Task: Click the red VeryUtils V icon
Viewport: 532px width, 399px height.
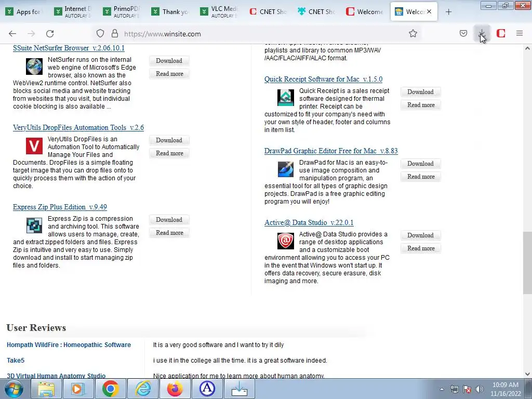Action: (x=34, y=146)
